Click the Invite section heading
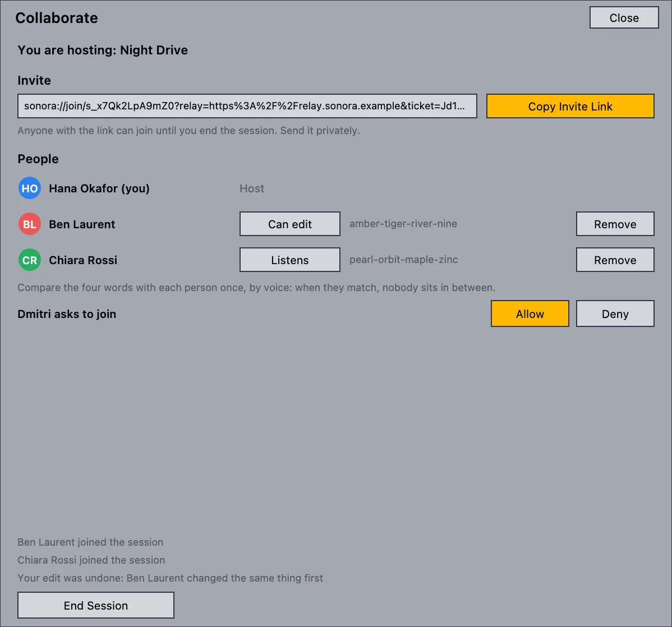This screenshot has height=627, width=672. pyautogui.click(x=34, y=81)
